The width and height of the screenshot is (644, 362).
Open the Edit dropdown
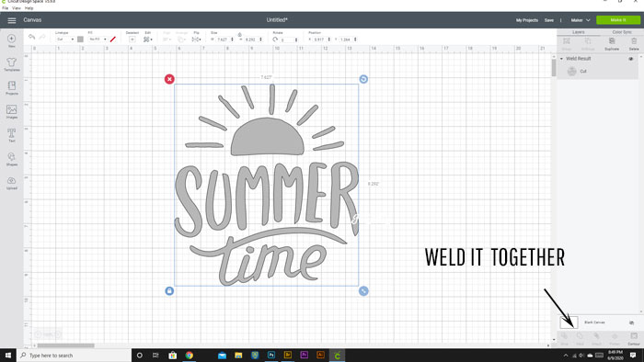coord(148,40)
